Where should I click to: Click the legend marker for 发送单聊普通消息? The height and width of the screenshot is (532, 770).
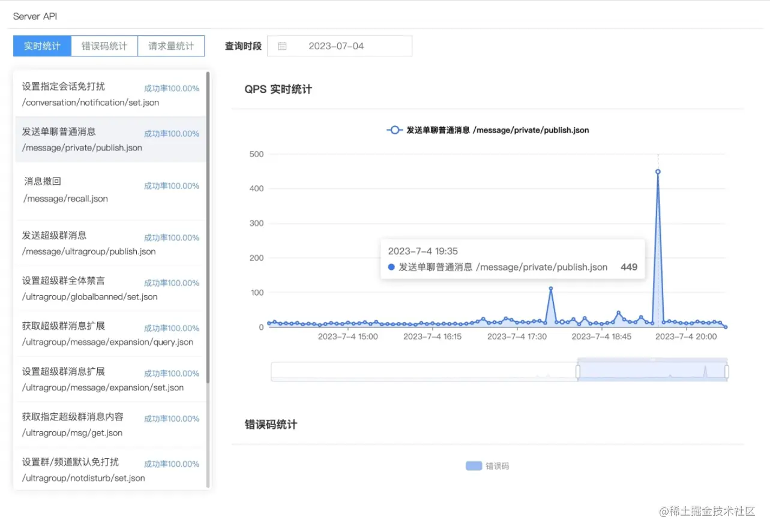pos(394,130)
